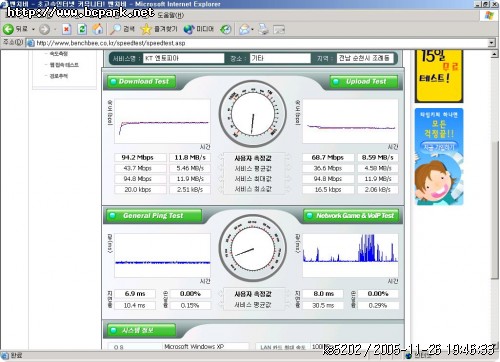This screenshot has width=500, height=362.
Task: Click the 완료 status bar text
Action: (x=16, y=356)
